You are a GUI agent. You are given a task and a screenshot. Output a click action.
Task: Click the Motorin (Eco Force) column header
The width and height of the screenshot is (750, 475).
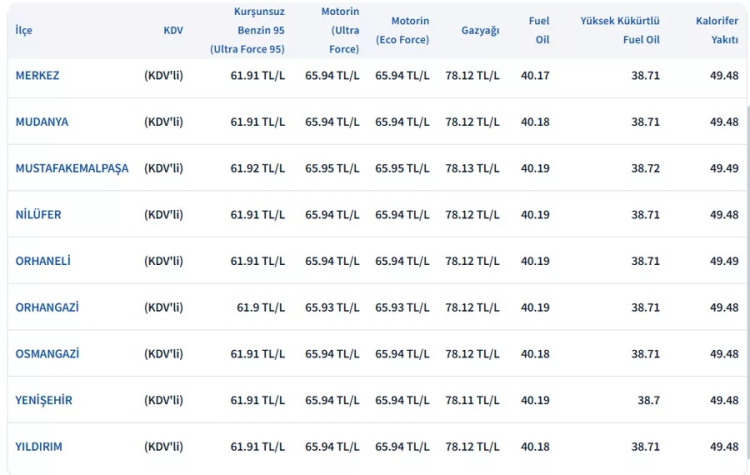coord(402,30)
